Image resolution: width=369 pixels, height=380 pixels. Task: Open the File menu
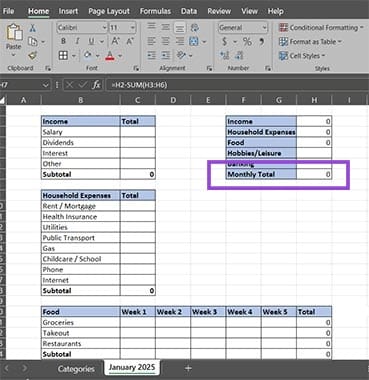point(8,11)
